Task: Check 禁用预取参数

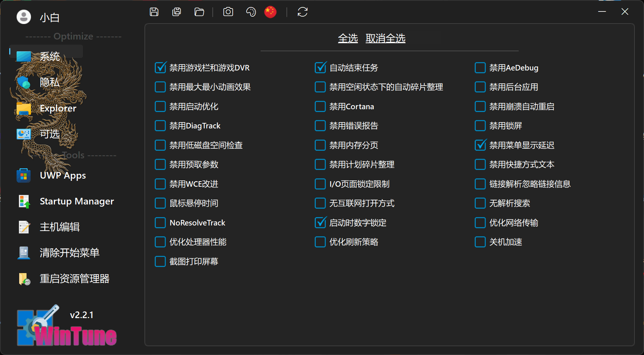Action: click(160, 165)
